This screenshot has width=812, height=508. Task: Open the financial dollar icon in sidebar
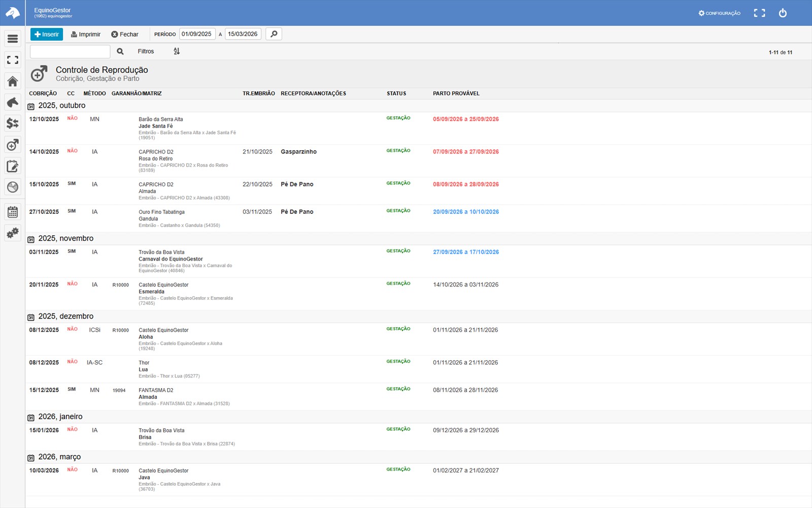[13, 123]
